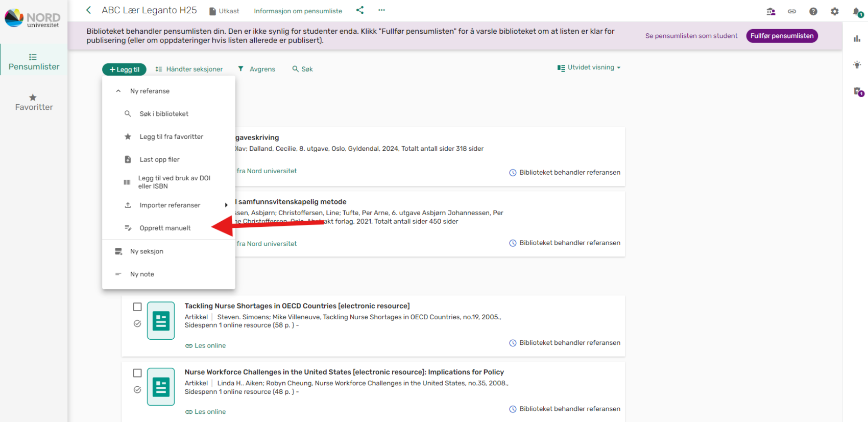Open the right panel icon with badge below lightbulb
868x422 pixels.
point(858,92)
